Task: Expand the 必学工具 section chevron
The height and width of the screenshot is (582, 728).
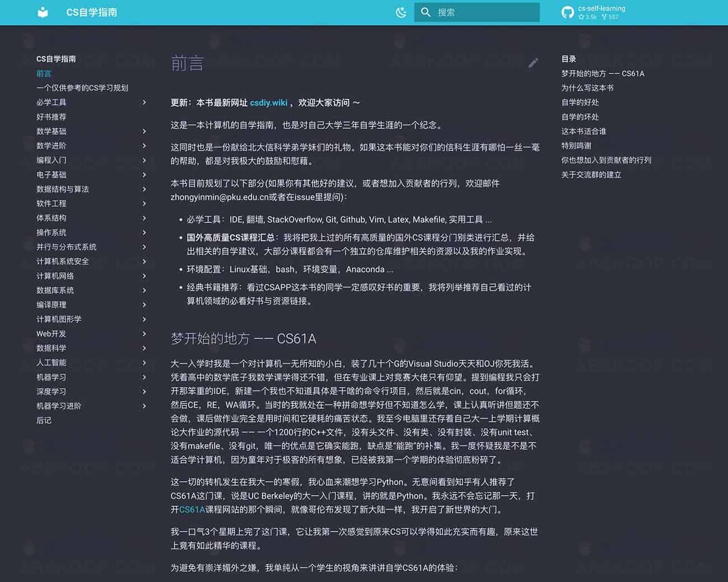Action: point(144,102)
